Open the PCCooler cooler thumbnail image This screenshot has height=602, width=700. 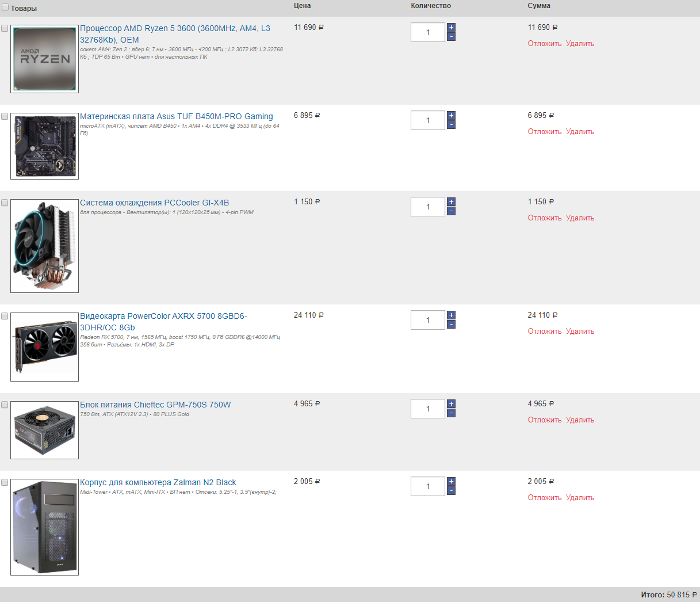point(44,246)
